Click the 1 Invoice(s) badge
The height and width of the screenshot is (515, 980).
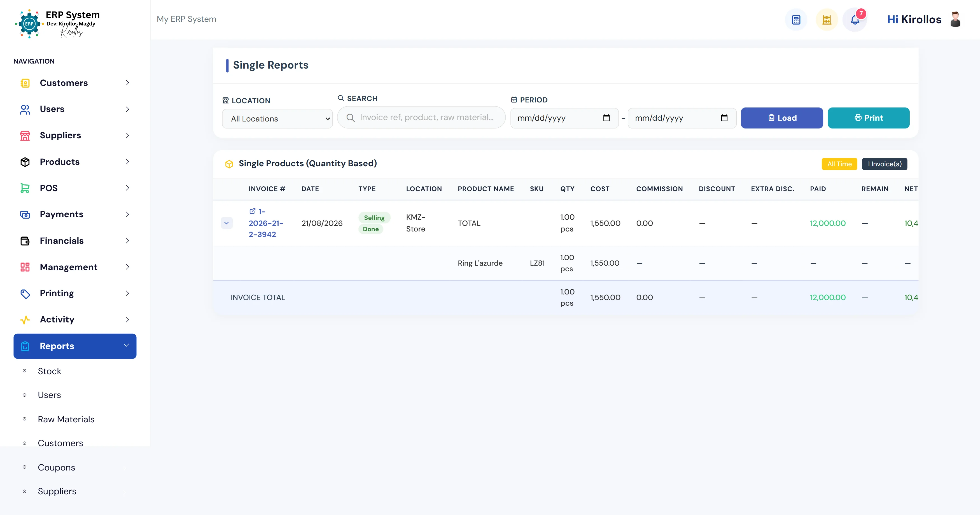884,164
